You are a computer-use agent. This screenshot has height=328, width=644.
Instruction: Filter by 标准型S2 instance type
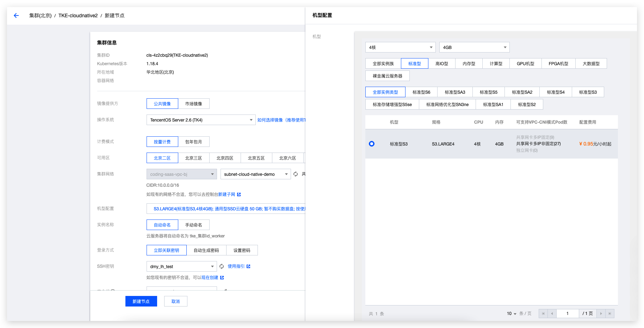527,104
